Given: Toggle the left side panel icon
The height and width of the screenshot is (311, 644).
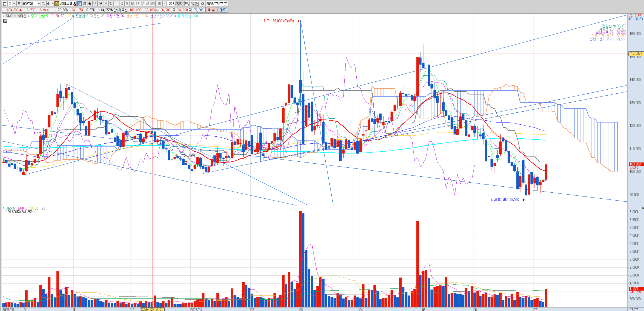Looking at the screenshot, I should 5,3.
